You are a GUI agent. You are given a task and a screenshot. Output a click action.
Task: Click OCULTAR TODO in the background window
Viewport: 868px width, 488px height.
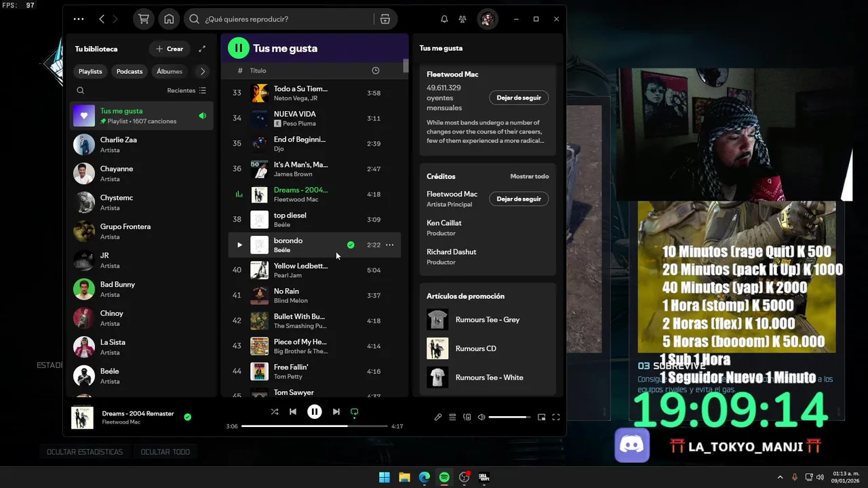pyautogui.click(x=165, y=452)
